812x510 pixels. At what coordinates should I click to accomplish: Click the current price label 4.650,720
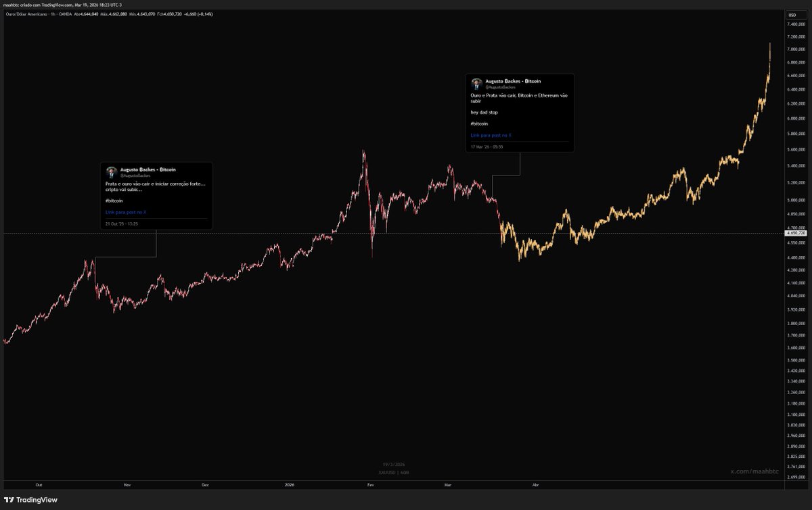click(x=794, y=233)
